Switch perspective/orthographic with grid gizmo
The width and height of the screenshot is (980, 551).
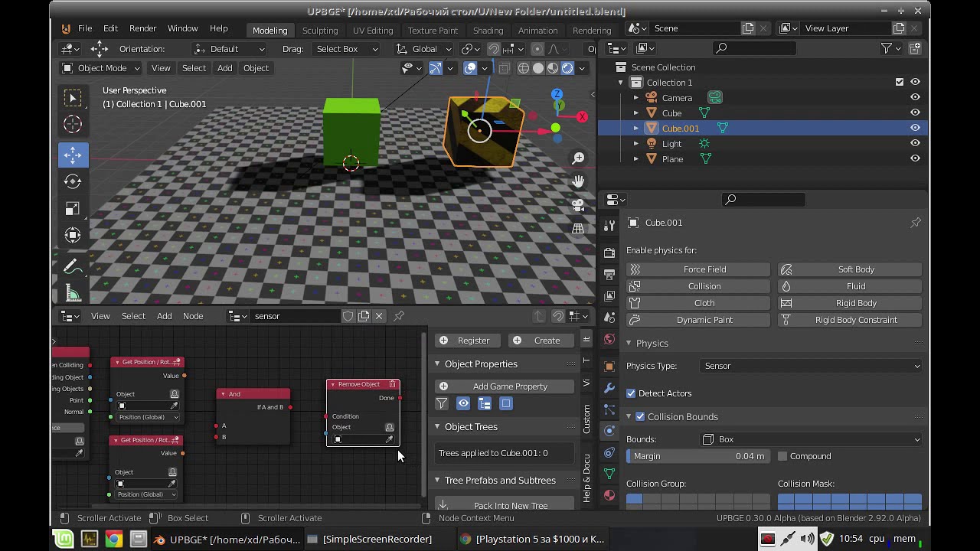point(578,228)
